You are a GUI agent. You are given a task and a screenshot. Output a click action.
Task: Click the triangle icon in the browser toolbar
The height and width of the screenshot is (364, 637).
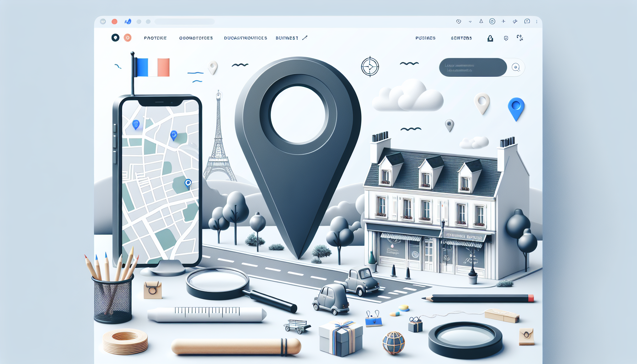481,21
